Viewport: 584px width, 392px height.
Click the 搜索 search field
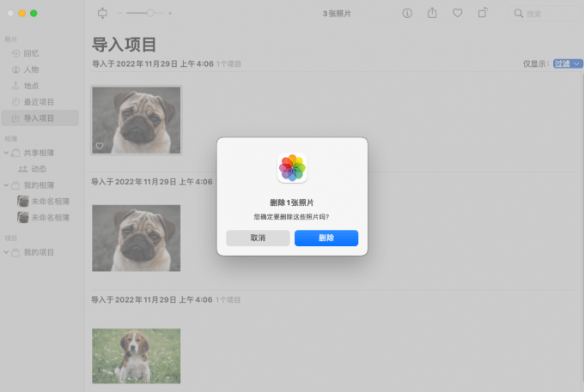tap(544, 14)
